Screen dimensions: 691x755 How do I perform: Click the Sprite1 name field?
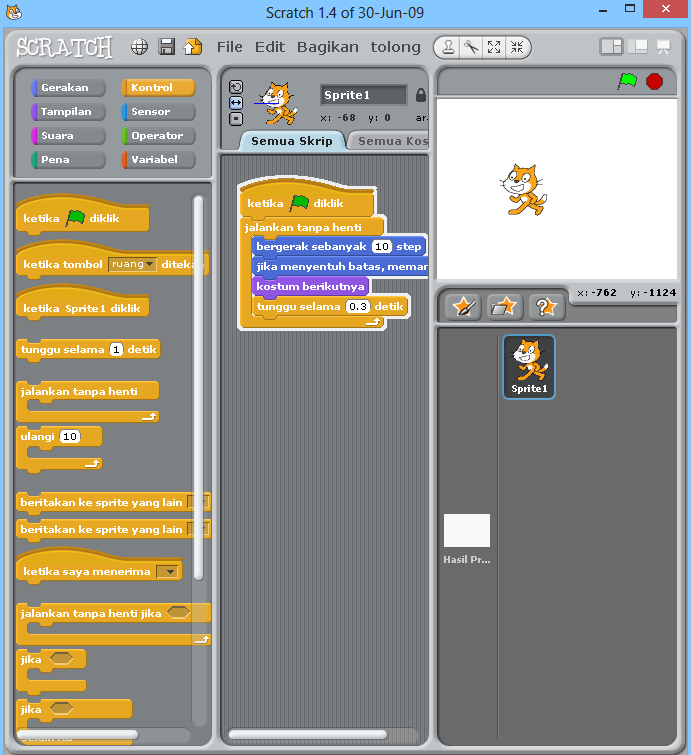click(x=364, y=95)
